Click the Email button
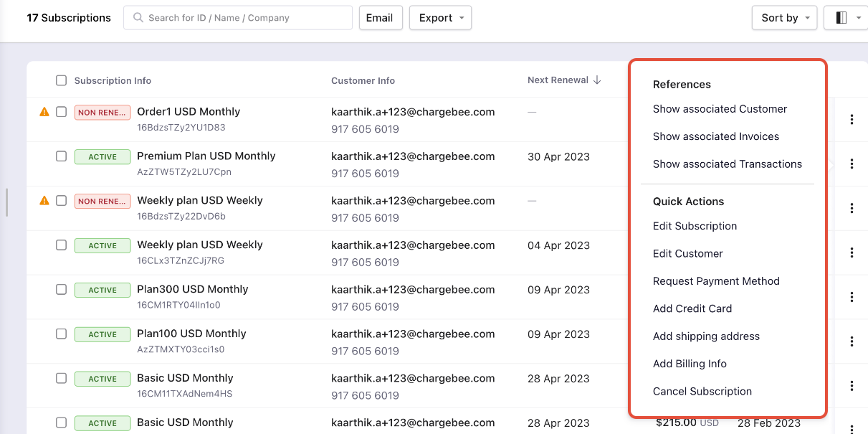 pyautogui.click(x=379, y=18)
